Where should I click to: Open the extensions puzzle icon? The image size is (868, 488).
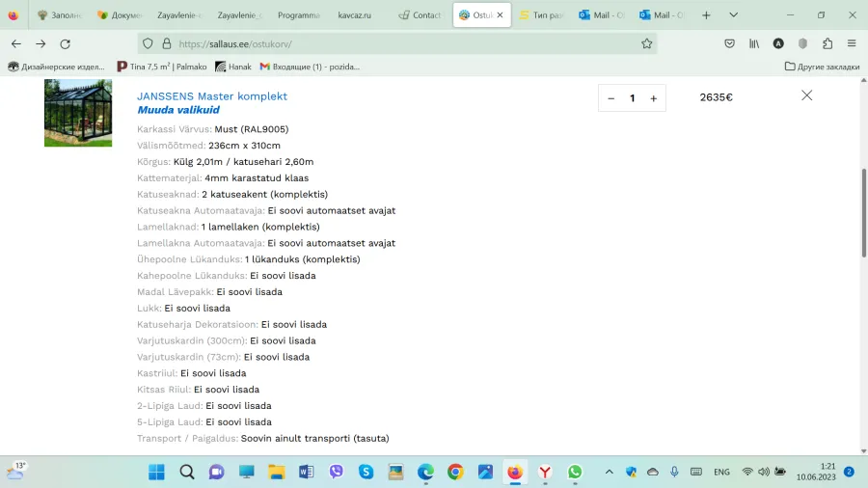pos(827,43)
